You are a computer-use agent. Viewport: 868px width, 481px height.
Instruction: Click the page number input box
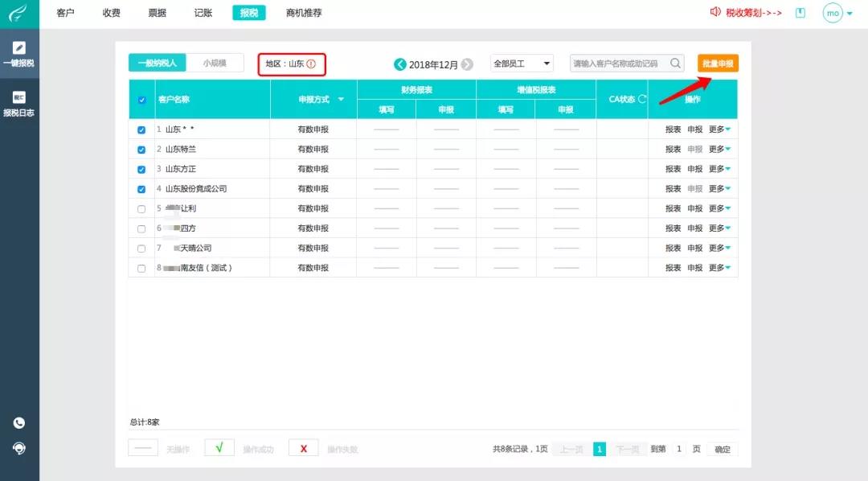678,449
